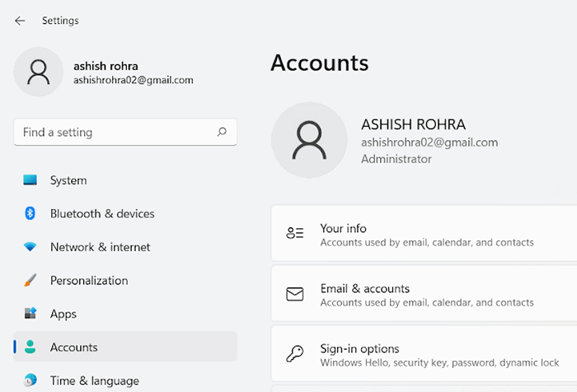The height and width of the screenshot is (392, 577).
Task: Select Accounts in the sidebar
Action: [x=125, y=347]
